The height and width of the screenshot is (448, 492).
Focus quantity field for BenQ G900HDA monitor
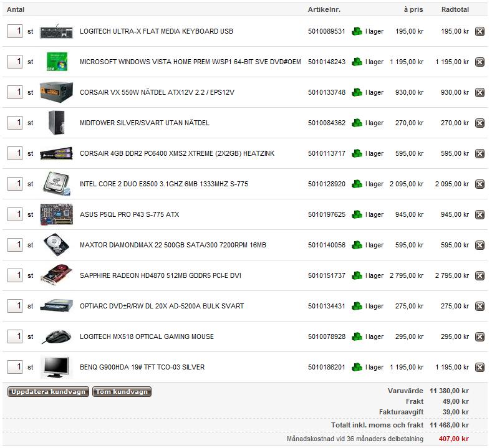(x=15, y=367)
